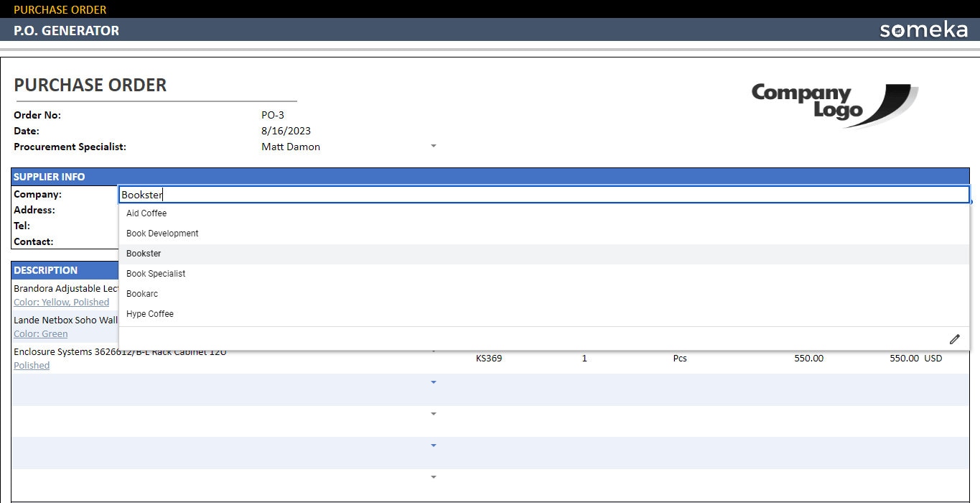This screenshot has width=980, height=503.
Task: Open the dropdown beside the Enclosure Systems row
Action: [433, 351]
